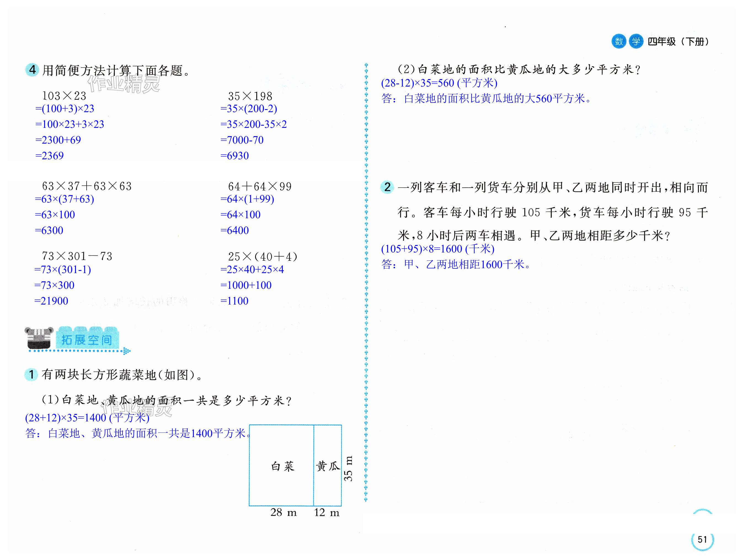This screenshot has width=743, height=560.
Task: Click the 12 m width label
Action: (327, 513)
